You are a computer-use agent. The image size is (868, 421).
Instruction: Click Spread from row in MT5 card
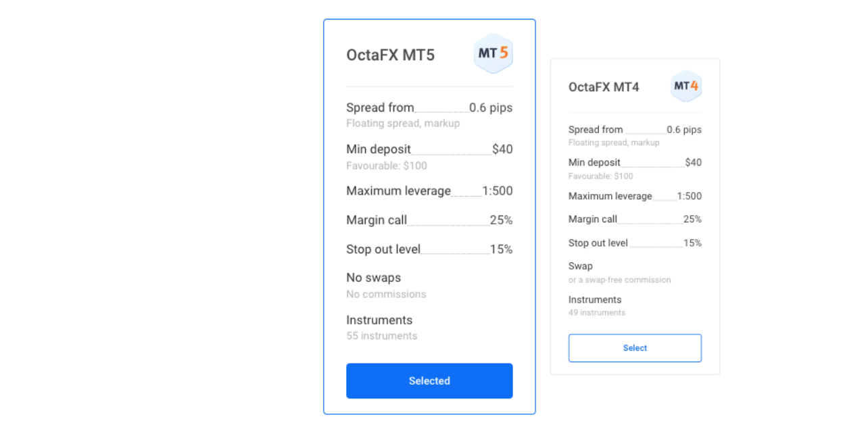click(429, 107)
